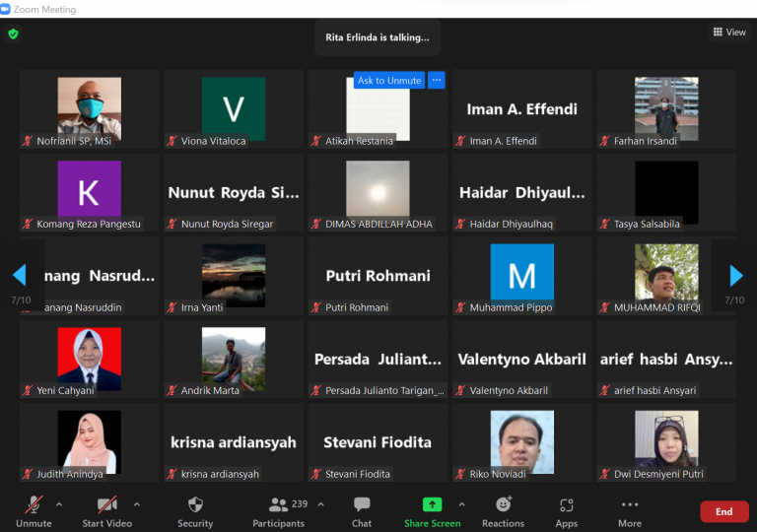Screen dimensions: 757x532
Task: Click arief hasbi Ansyari name label
Action: pos(655,390)
